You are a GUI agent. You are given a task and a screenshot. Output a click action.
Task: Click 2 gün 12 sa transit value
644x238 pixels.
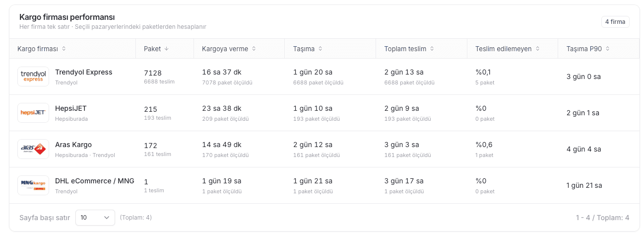click(x=313, y=145)
